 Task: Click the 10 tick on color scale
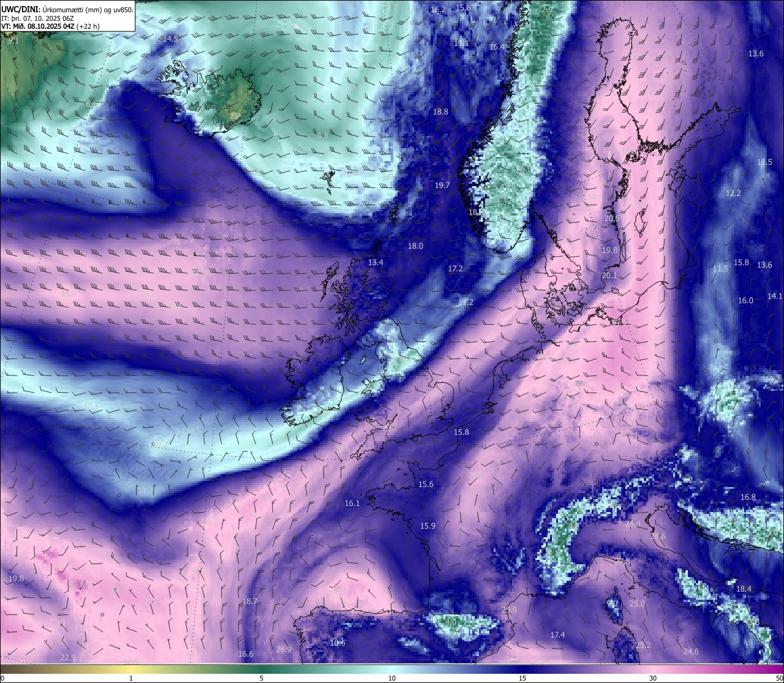coord(391,677)
